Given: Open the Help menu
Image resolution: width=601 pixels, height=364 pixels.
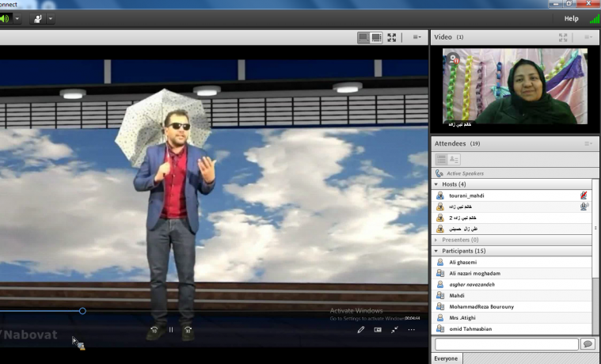Looking at the screenshot, I should point(570,18).
